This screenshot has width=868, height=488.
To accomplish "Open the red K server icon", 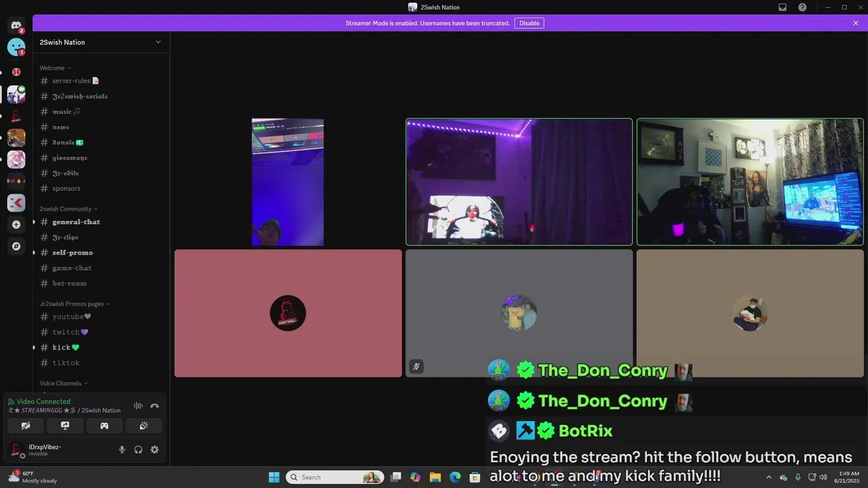I will pyautogui.click(x=16, y=203).
